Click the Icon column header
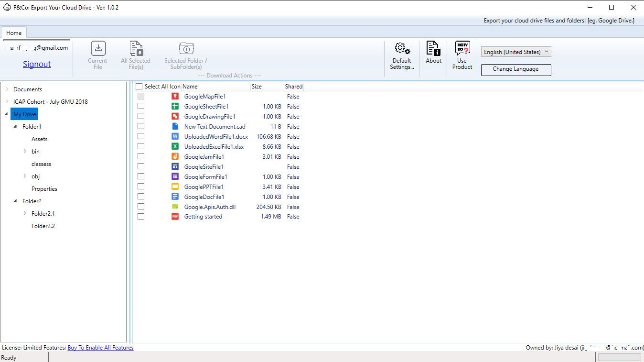The width and height of the screenshot is (644, 362). pyautogui.click(x=175, y=87)
